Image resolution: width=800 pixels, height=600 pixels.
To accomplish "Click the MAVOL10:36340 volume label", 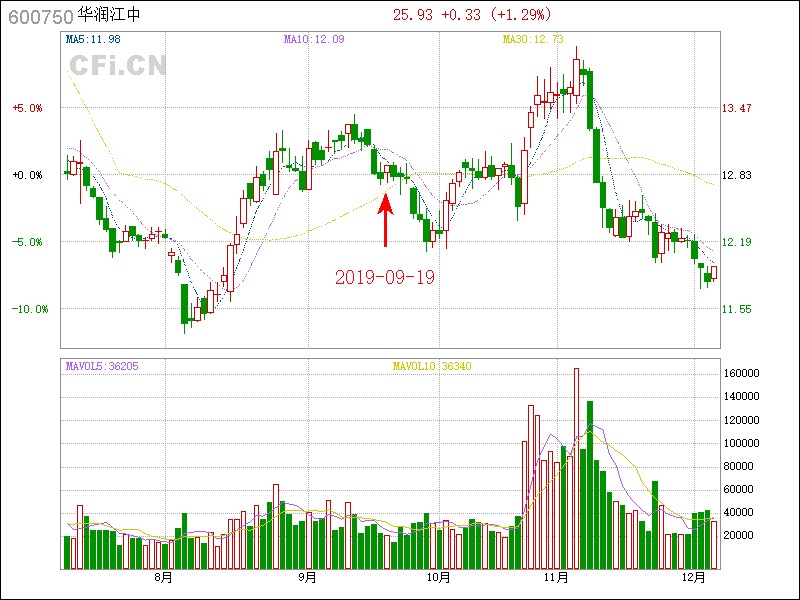I will (x=432, y=366).
